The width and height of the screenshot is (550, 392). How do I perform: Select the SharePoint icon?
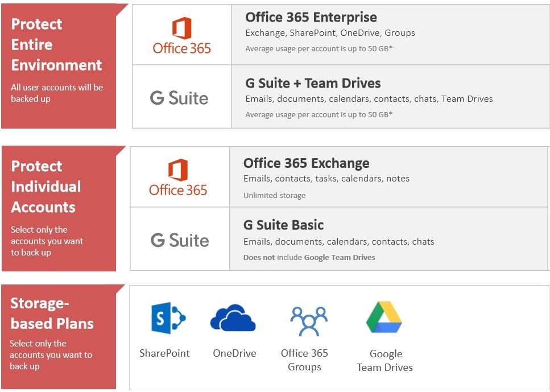(x=168, y=318)
